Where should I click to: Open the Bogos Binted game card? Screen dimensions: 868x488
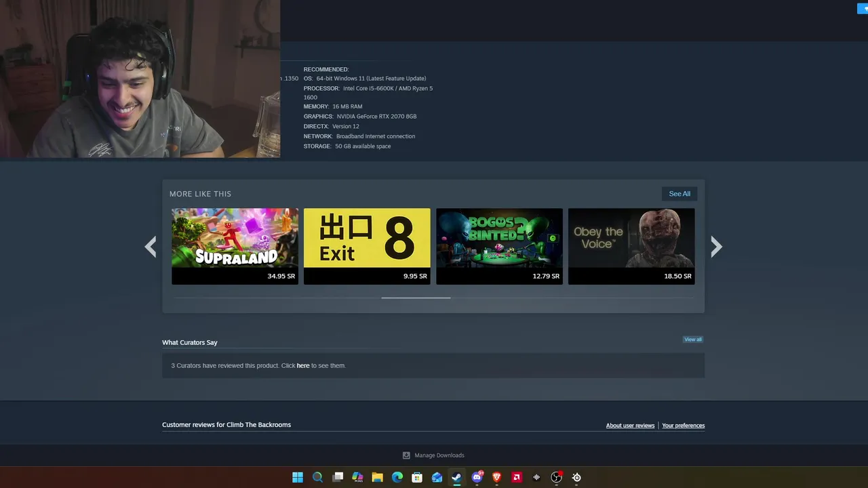pos(499,246)
